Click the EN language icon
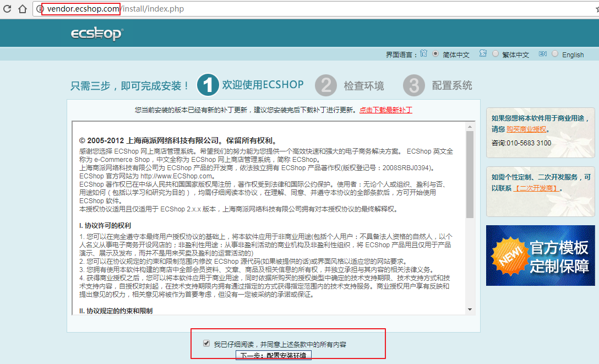This screenshot has height=364, width=599. [x=542, y=54]
